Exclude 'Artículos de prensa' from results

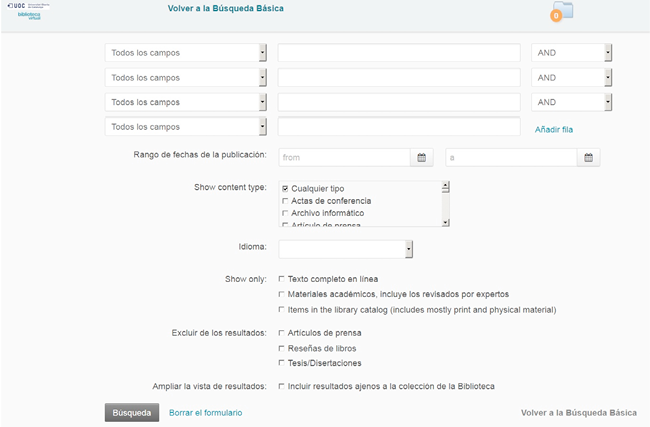(281, 332)
